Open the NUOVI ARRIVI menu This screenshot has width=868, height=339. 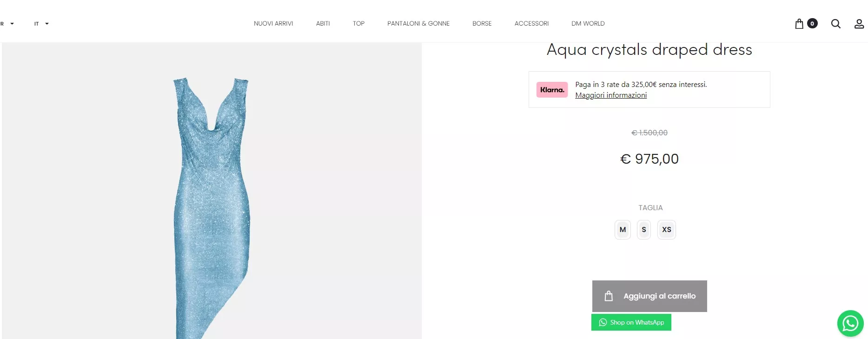[x=273, y=24]
